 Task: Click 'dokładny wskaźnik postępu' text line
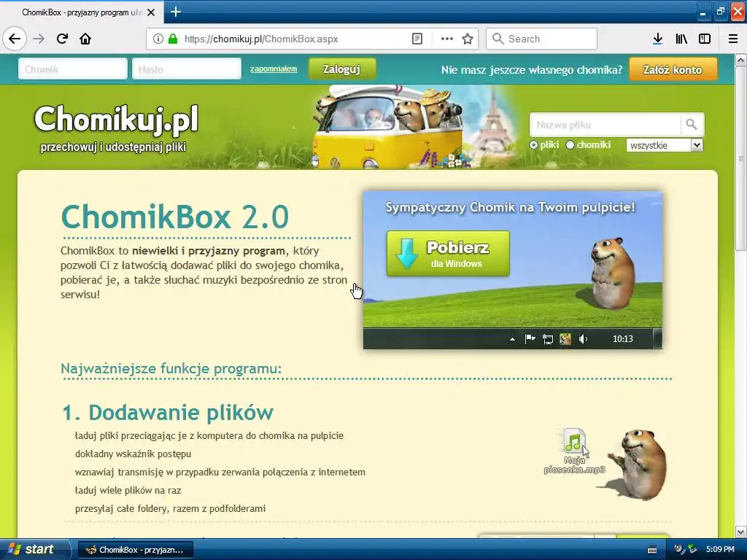pyautogui.click(x=133, y=454)
